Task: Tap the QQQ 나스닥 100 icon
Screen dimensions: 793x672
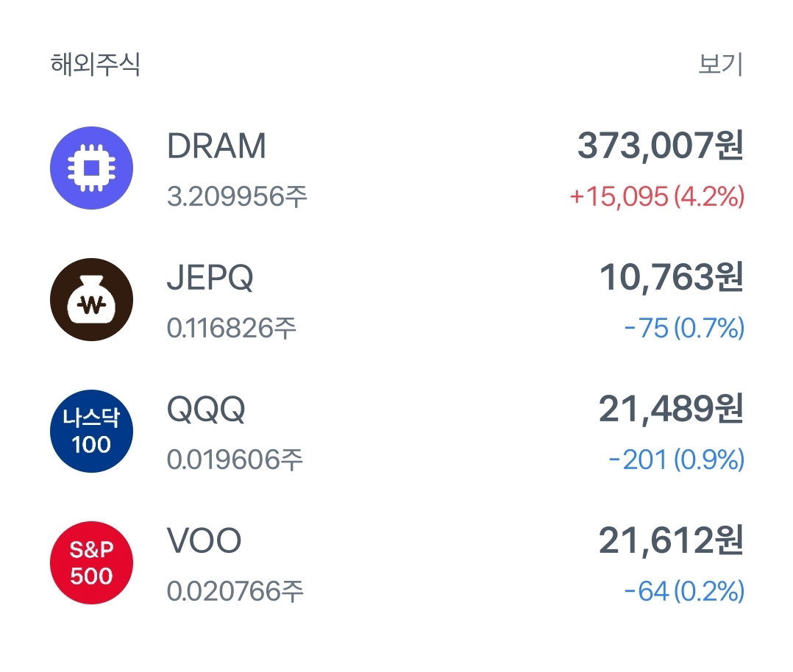Action: coord(91,431)
